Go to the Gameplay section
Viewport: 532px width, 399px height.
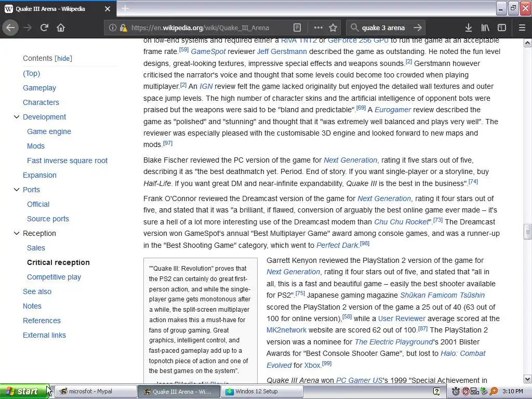point(39,88)
